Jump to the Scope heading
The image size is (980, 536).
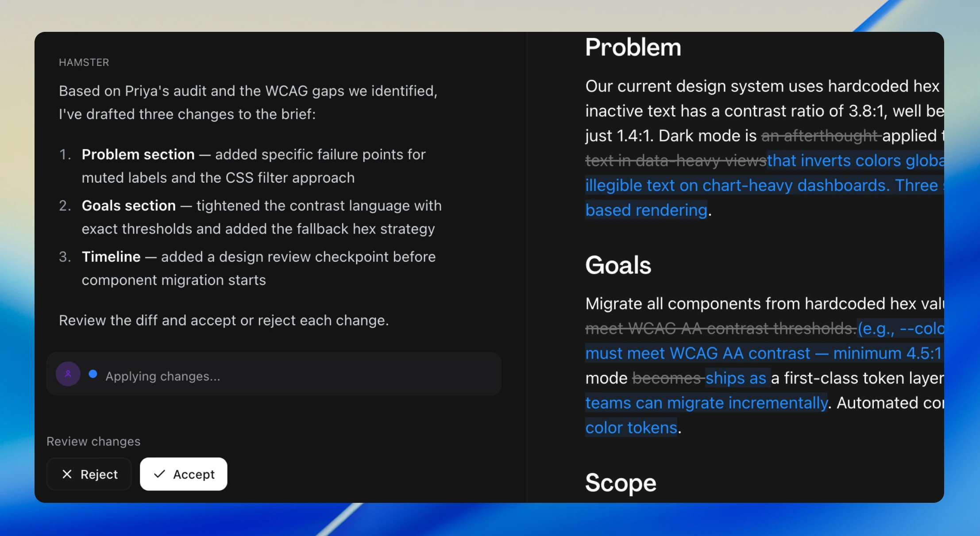[x=621, y=482]
